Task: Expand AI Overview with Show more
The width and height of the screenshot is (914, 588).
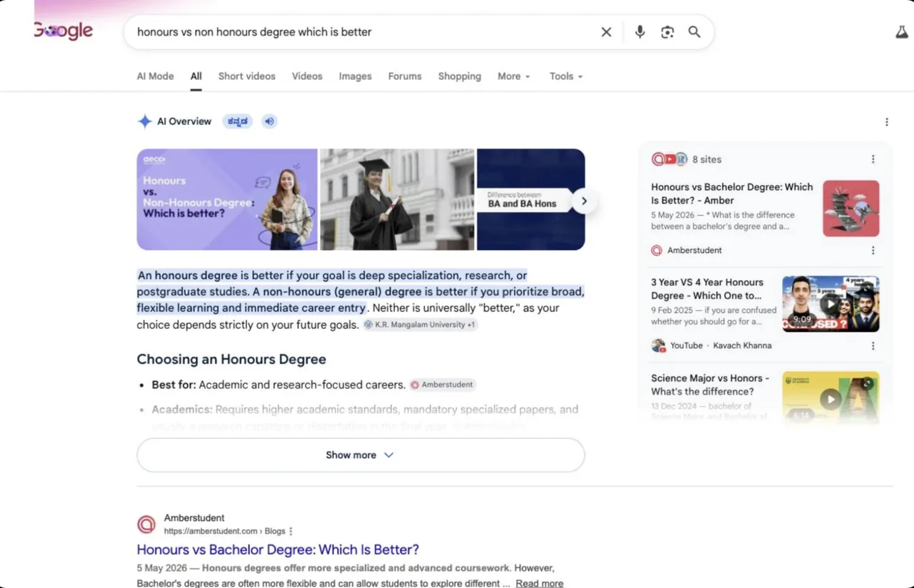Action: (361, 455)
